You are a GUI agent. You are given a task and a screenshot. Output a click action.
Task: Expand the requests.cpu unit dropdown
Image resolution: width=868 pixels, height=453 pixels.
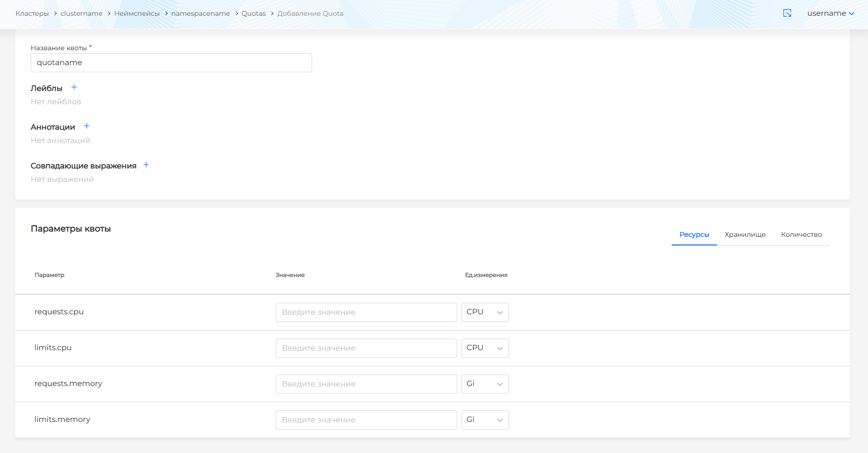pyautogui.click(x=485, y=312)
